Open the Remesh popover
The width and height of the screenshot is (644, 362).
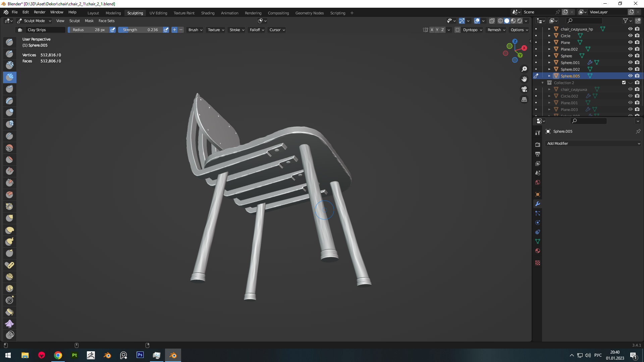pyautogui.click(x=496, y=30)
